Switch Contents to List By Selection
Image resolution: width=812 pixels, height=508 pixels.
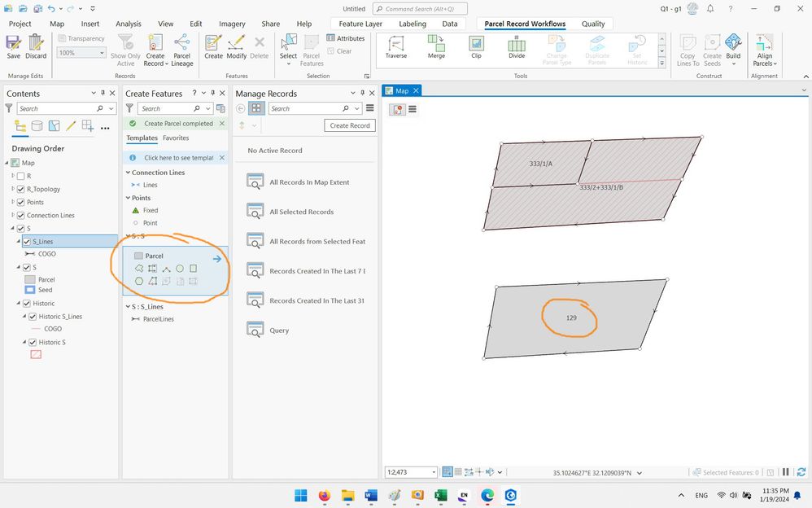[54, 126]
